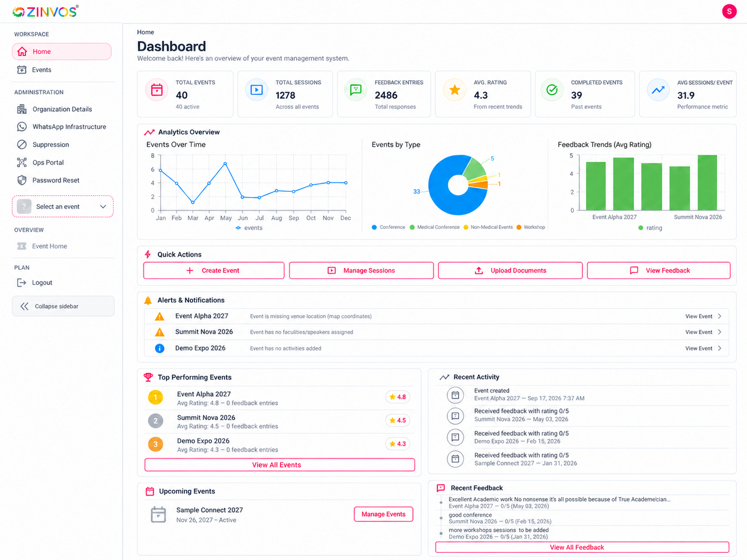Open Organization Details
The height and width of the screenshot is (560, 747).
click(x=62, y=109)
